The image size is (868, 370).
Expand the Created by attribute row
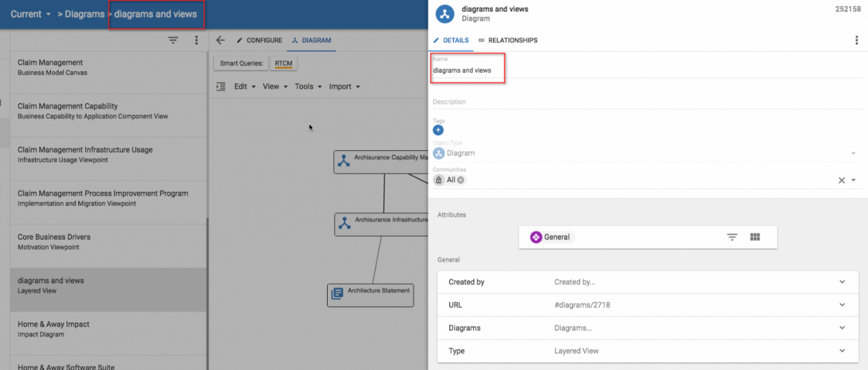tap(842, 282)
